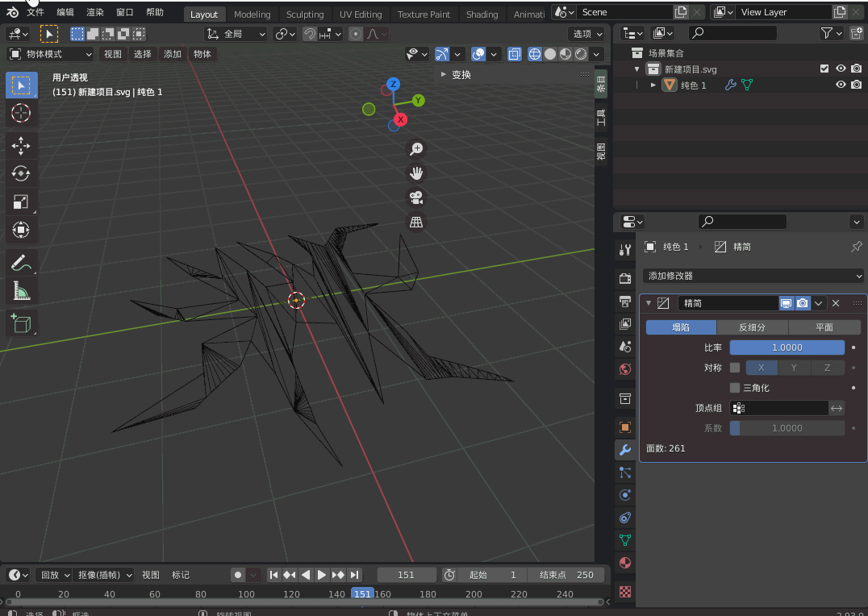868x616 pixels.
Task: Switch perspective/orthographic grid icon
Action: click(416, 223)
